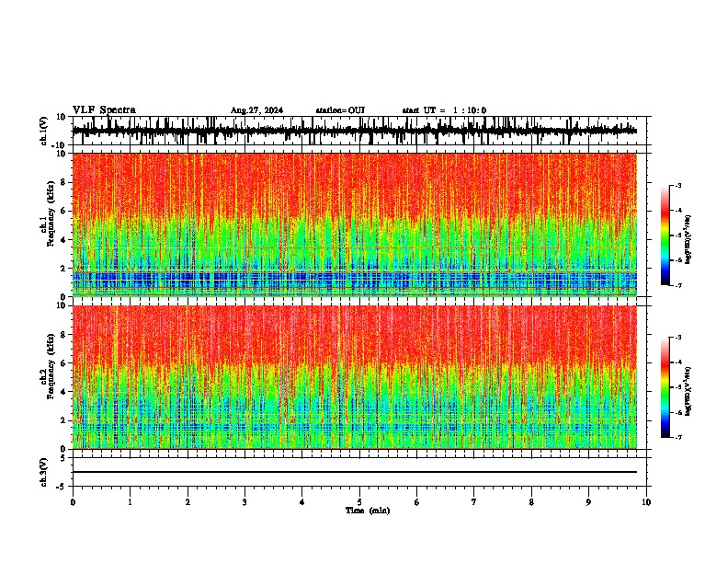Click the ch.1 spectrogram color scale bar
This screenshot has height=563, width=728.
coord(665,236)
